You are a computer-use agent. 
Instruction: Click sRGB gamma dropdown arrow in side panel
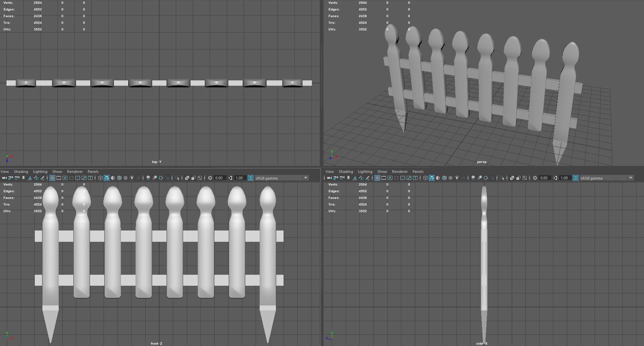coord(631,178)
